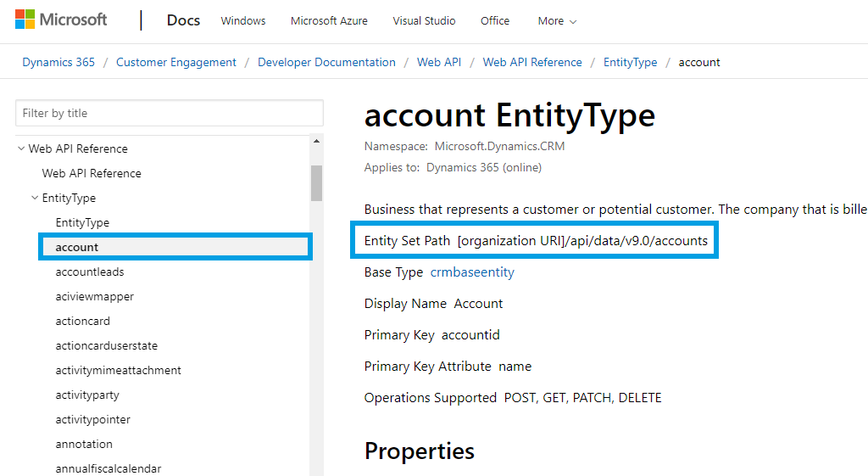Go to Office in top navigation
Viewport: 868px width, 476px height.
click(495, 21)
